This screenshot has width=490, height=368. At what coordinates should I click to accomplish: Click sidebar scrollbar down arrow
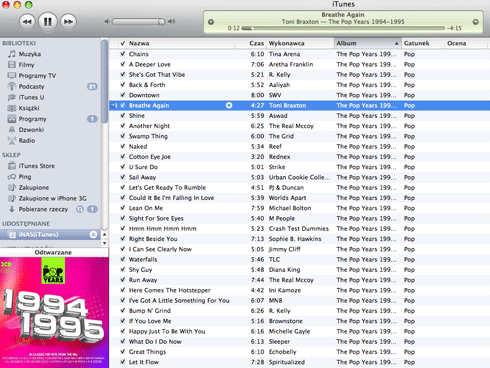point(104,243)
